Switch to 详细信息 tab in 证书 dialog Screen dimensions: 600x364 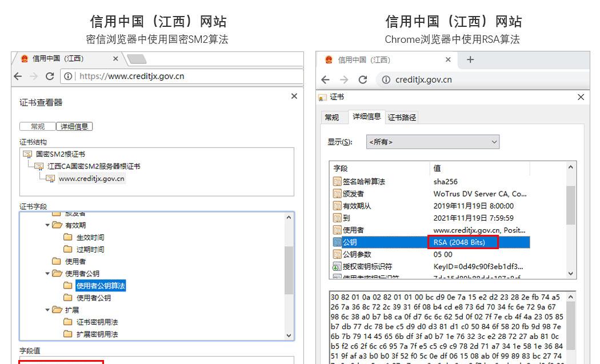(x=367, y=117)
